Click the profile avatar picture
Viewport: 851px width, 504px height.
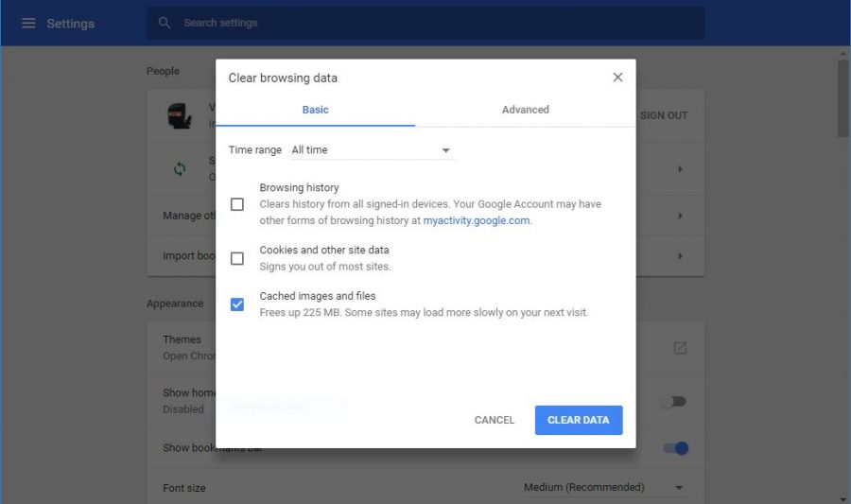(180, 115)
